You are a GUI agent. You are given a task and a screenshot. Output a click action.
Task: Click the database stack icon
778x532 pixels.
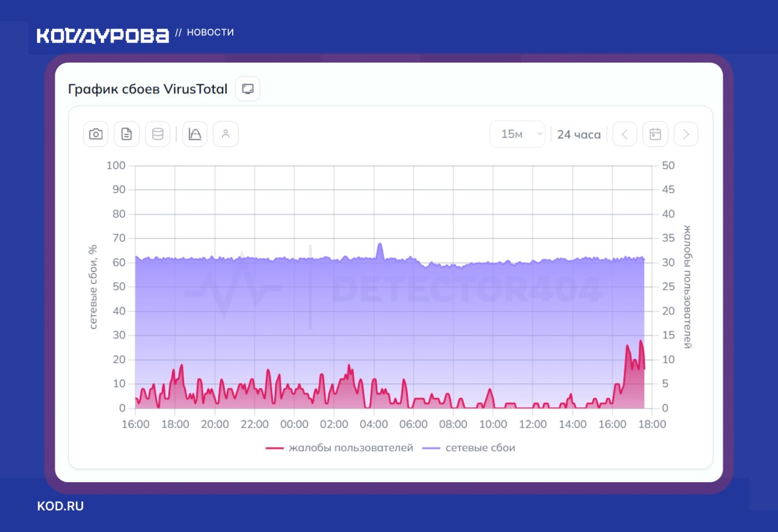coord(157,134)
